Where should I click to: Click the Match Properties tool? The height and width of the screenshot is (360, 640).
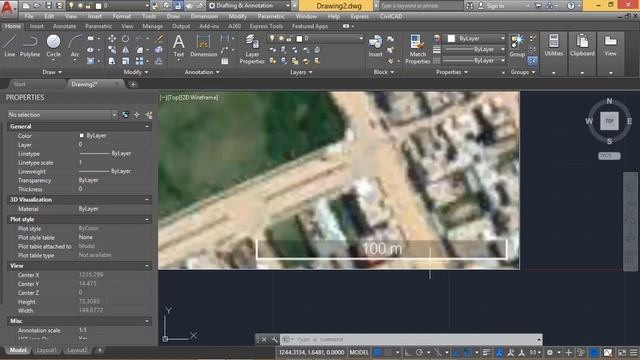coord(418,49)
